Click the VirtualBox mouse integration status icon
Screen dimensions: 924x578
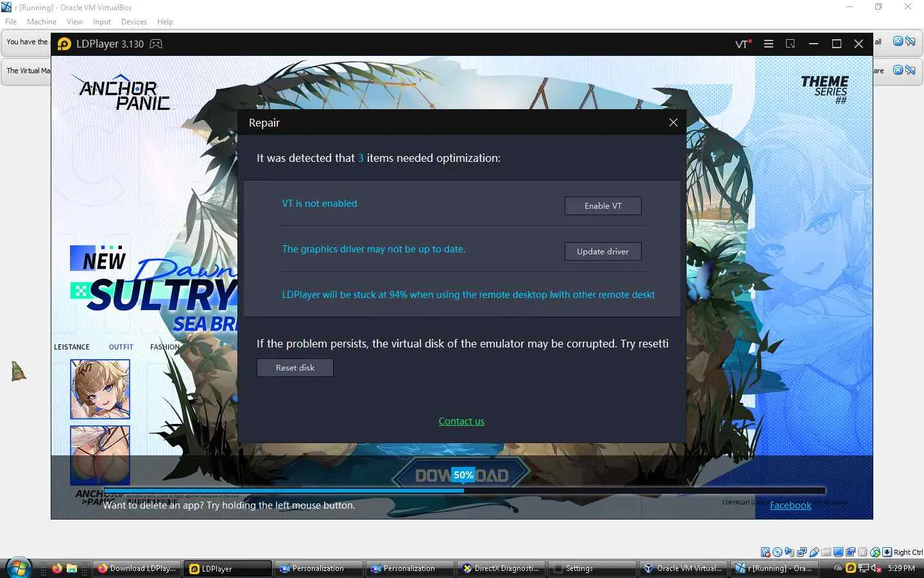coord(875,552)
